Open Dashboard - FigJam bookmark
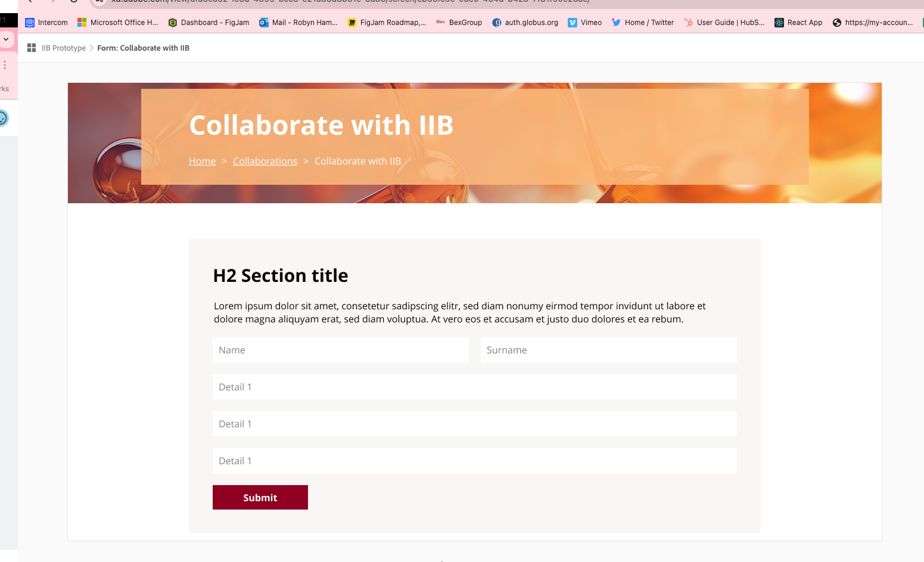 (209, 23)
